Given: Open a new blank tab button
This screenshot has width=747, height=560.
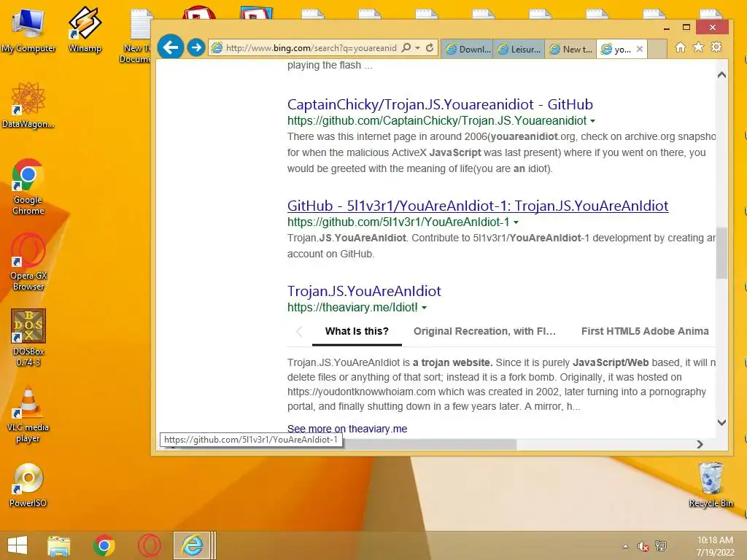Looking at the screenshot, I should click(x=657, y=49).
